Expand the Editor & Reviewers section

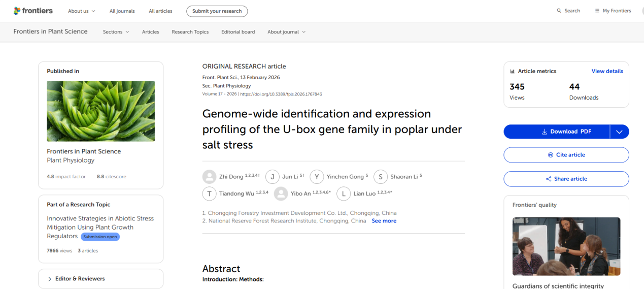(x=50, y=279)
